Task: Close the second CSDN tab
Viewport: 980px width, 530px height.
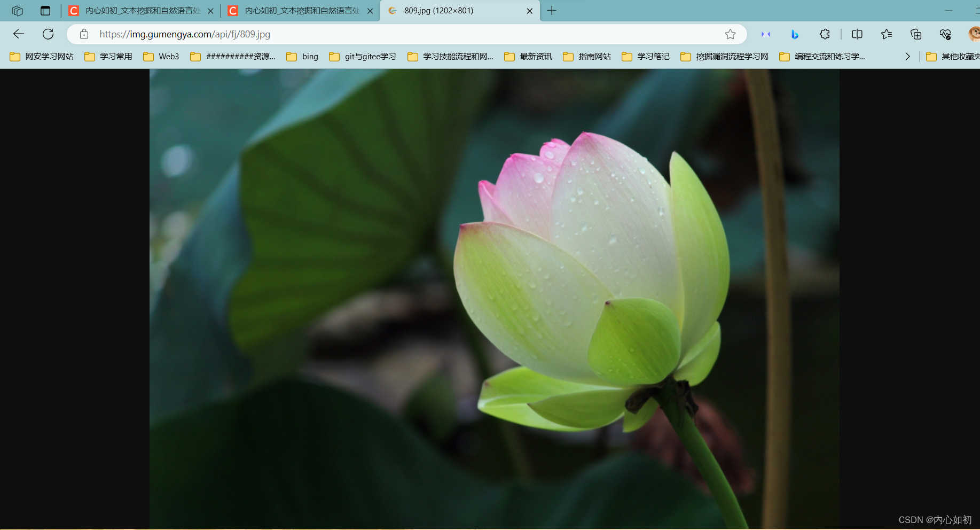Action: [x=370, y=11]
